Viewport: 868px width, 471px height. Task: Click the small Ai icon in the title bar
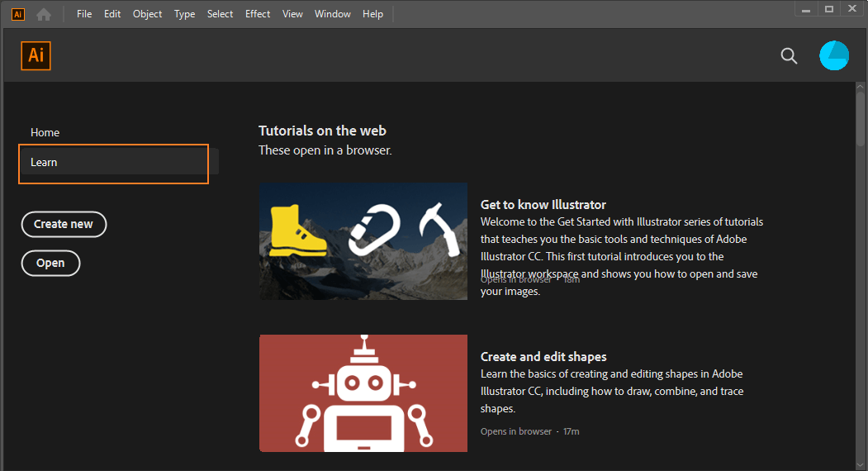tap(18, 14)
